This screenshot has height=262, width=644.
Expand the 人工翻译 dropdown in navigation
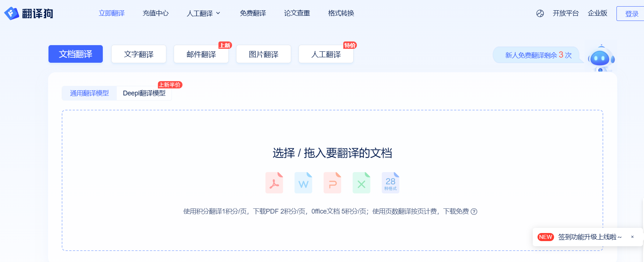pyautogui.click(x=203, y=14)
